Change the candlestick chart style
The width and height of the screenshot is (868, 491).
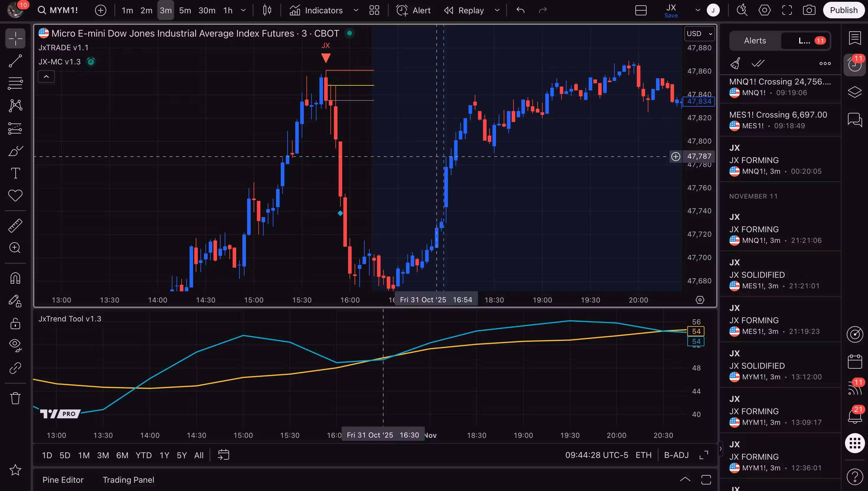click(267, 10)
